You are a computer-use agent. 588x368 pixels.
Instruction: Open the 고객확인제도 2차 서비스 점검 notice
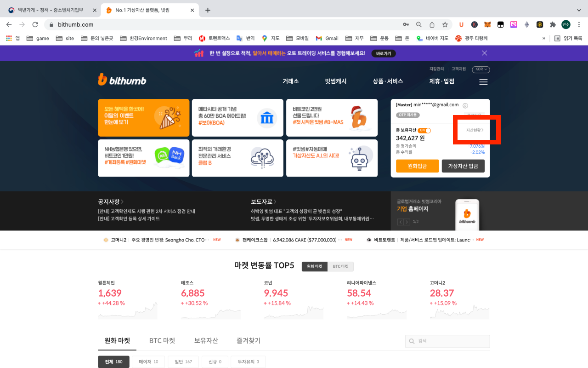147,211
